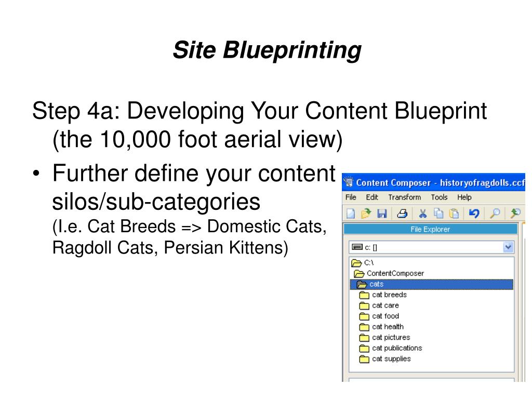Open the Edit menu
Image resolution: width=532 pixels, height=399 pixels.
point(372,197)
